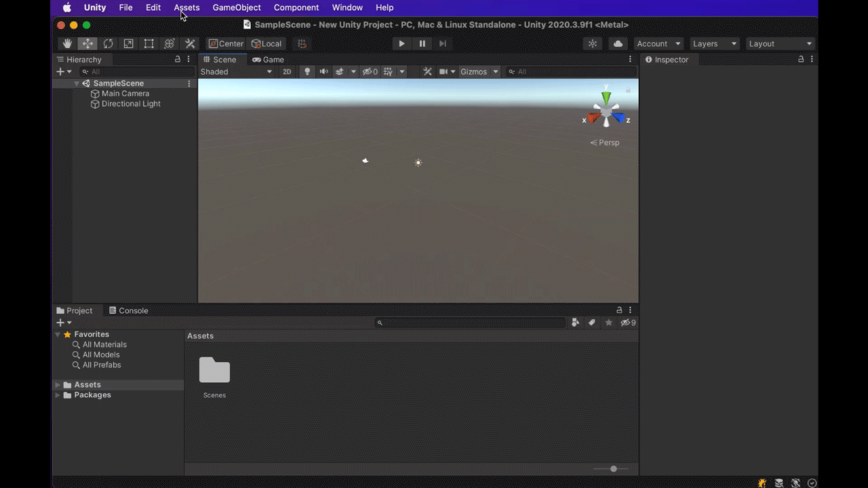Open grid visibility options dropdown arrow
The width and height of the screenshot is (868, 488).
[402, 72]
